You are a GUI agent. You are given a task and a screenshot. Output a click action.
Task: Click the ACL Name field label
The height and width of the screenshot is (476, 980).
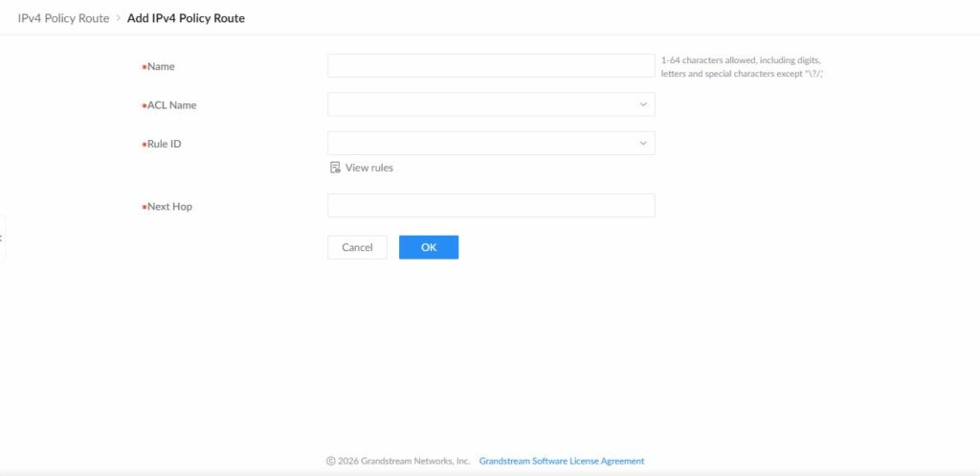(172, 105)
